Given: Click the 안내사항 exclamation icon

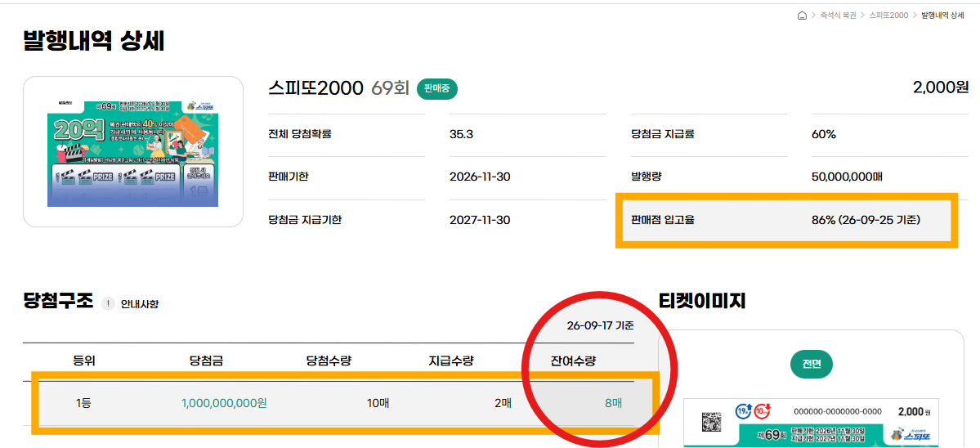Looking at the screenshot, I should 108,303.
